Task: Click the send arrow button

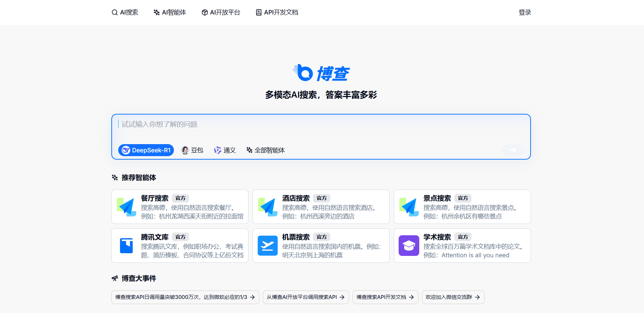Action: 513,150
